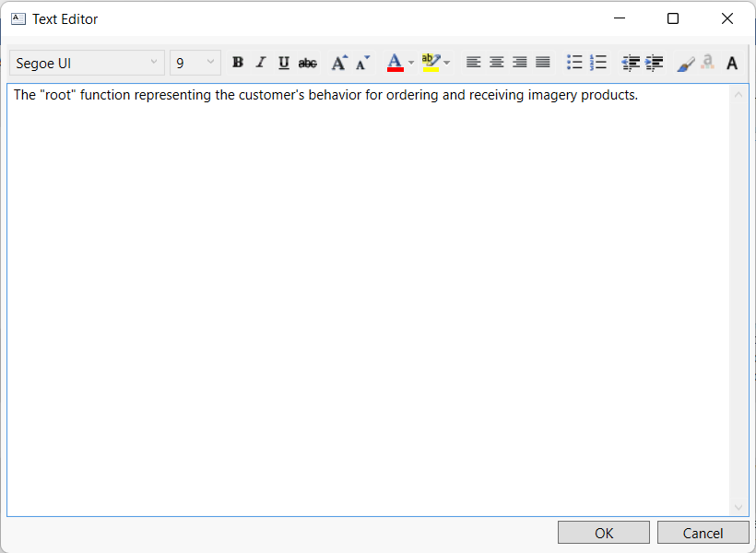Center align the text

(497, 63)
